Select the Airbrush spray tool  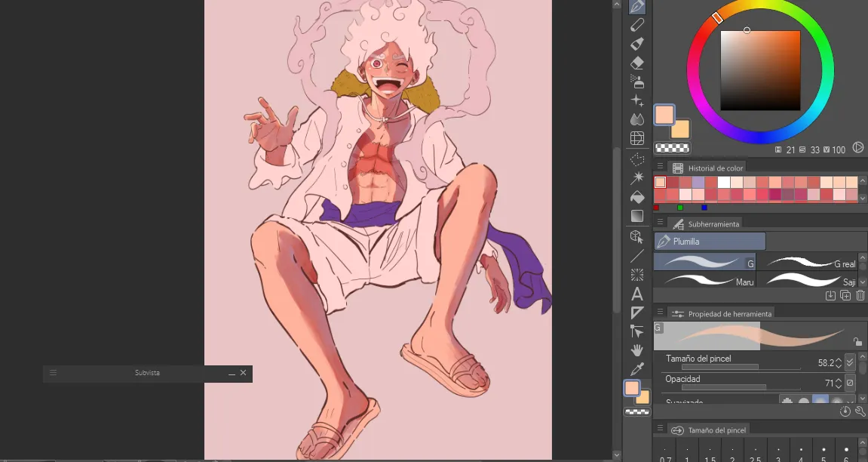pyautogui.click(x=637, y=82)
